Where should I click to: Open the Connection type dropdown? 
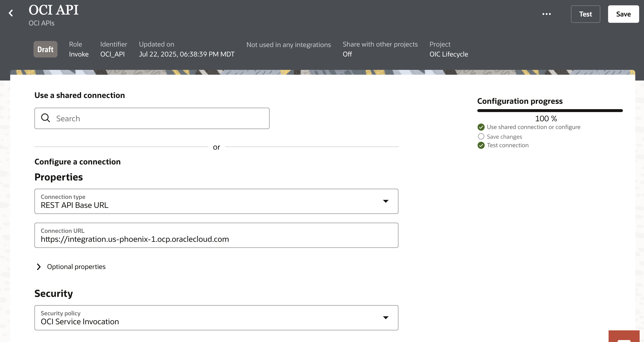(x=386, y=201)
